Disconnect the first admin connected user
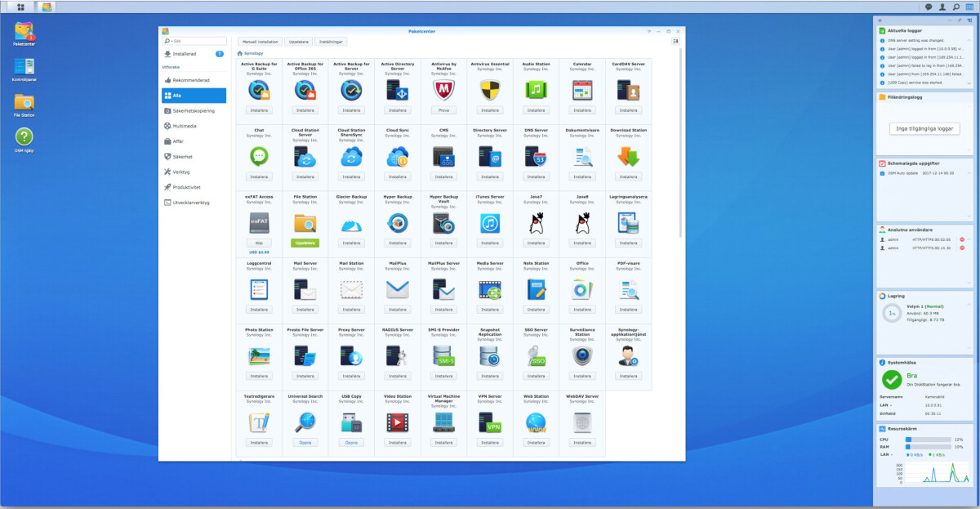Screen dimensions: 980x509 pyautogui.click(x=962, y=239)
